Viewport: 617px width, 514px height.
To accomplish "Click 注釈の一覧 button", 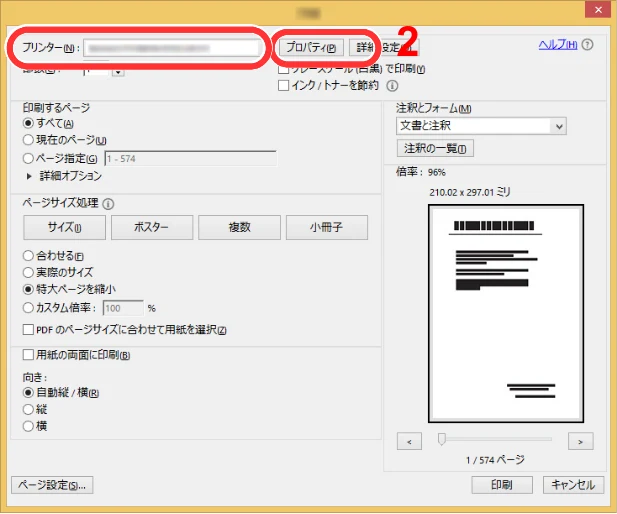I will 435,148.
